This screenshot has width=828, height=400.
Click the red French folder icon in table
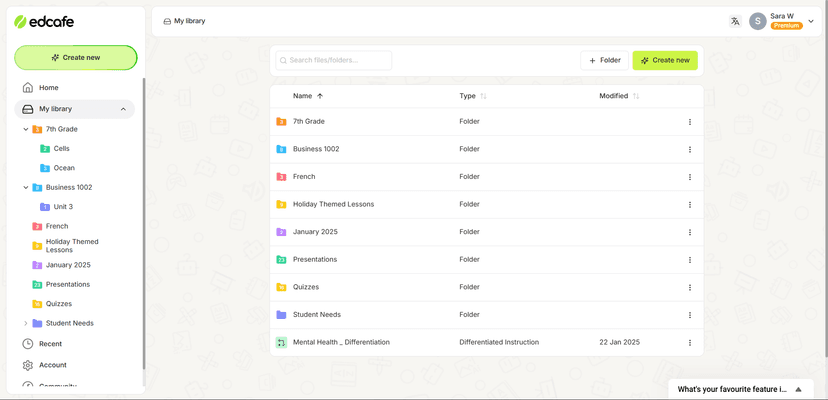tap(281, 176)
